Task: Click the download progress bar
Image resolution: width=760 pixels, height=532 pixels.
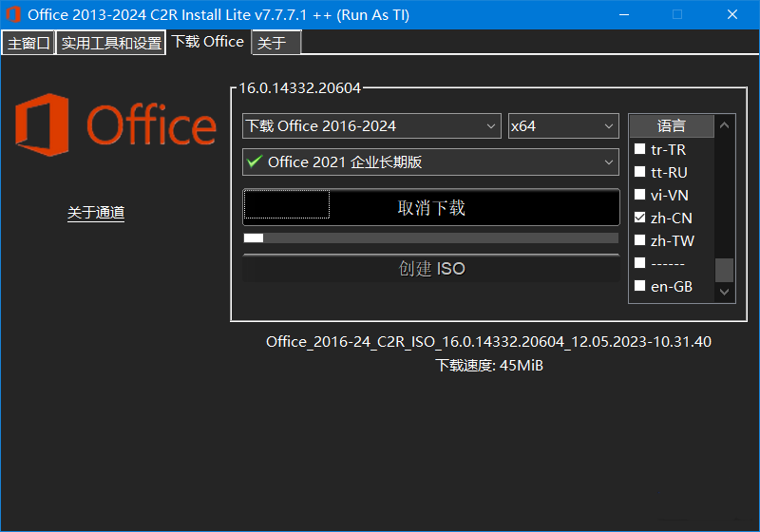Action: coord(430,237)
